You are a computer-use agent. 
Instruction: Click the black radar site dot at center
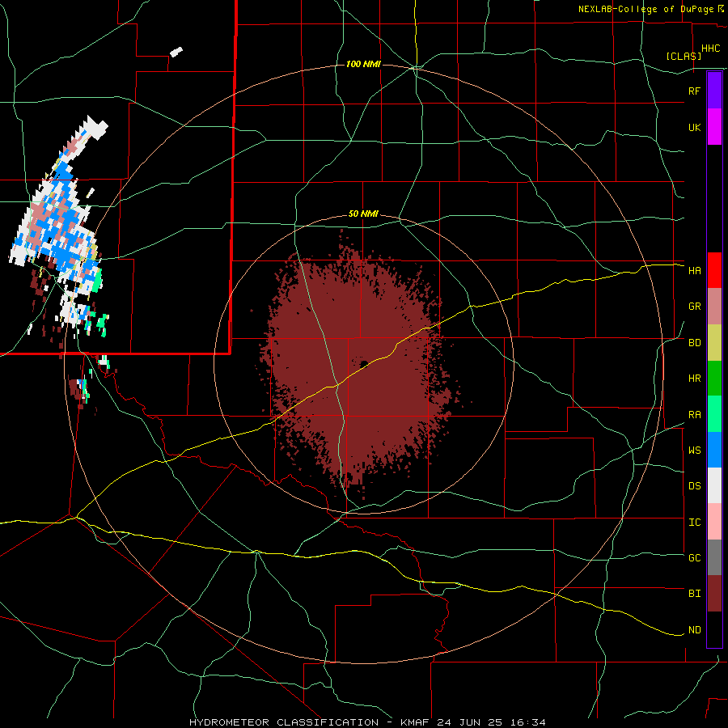pos(364,364)
